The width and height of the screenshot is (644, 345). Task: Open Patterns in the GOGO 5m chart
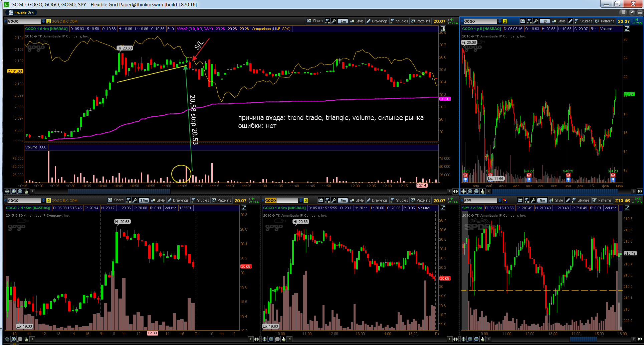[x=420, y=200]
